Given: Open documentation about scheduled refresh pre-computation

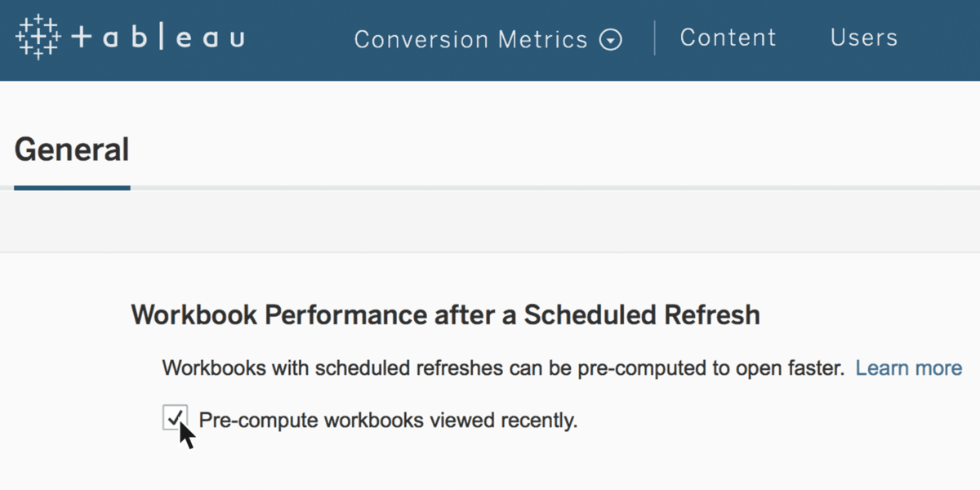Looking at the screenshot, I should [x=909, y=368].
